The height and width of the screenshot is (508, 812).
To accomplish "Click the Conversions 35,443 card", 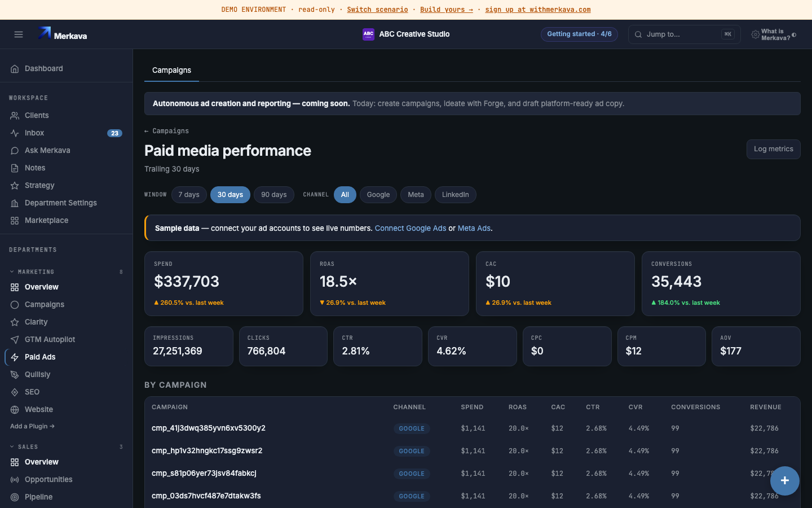I will (x=721, y=283).
